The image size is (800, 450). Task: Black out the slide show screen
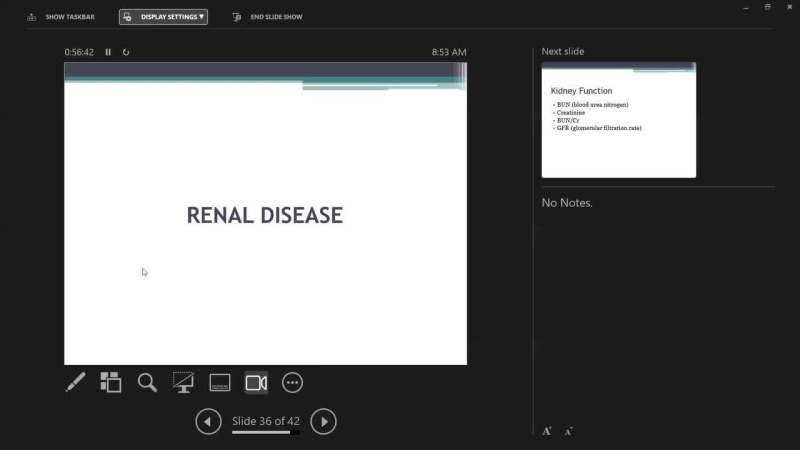[x=183, y=382]
